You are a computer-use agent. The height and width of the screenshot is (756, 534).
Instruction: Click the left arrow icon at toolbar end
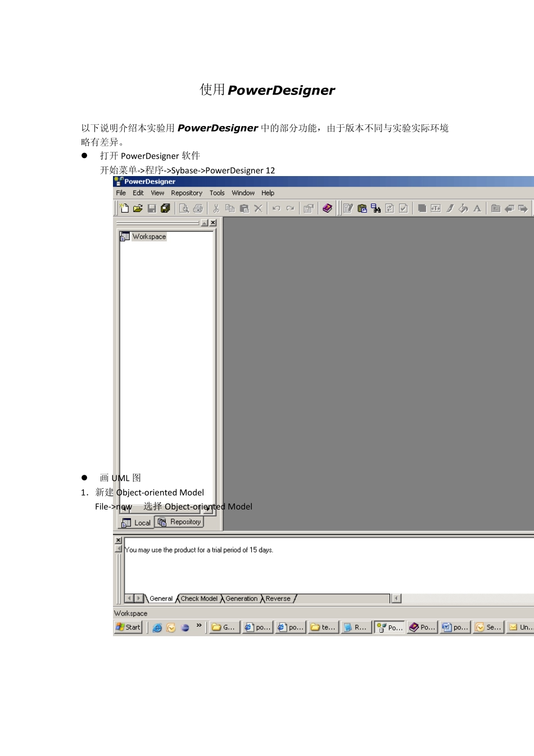tap(509, 208)
